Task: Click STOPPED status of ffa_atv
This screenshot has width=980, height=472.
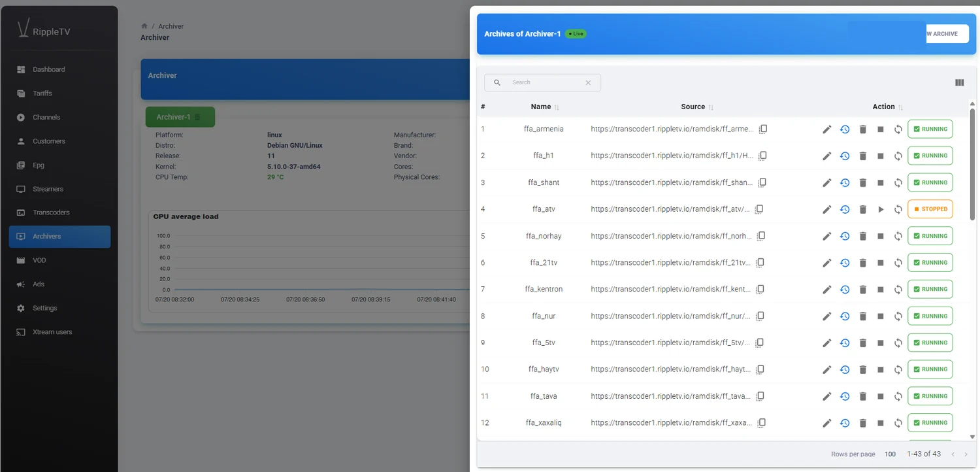Action: [930, 209]
